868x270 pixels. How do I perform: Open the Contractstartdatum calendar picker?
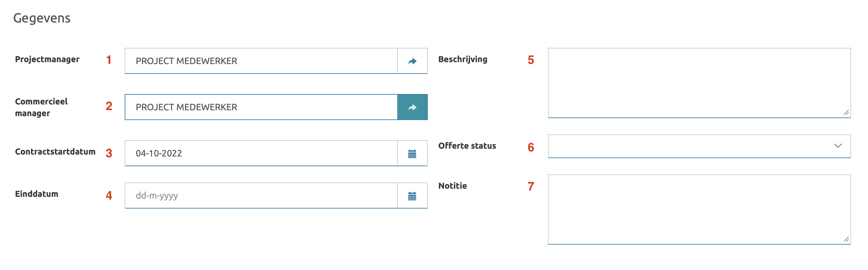click(412, 154)
